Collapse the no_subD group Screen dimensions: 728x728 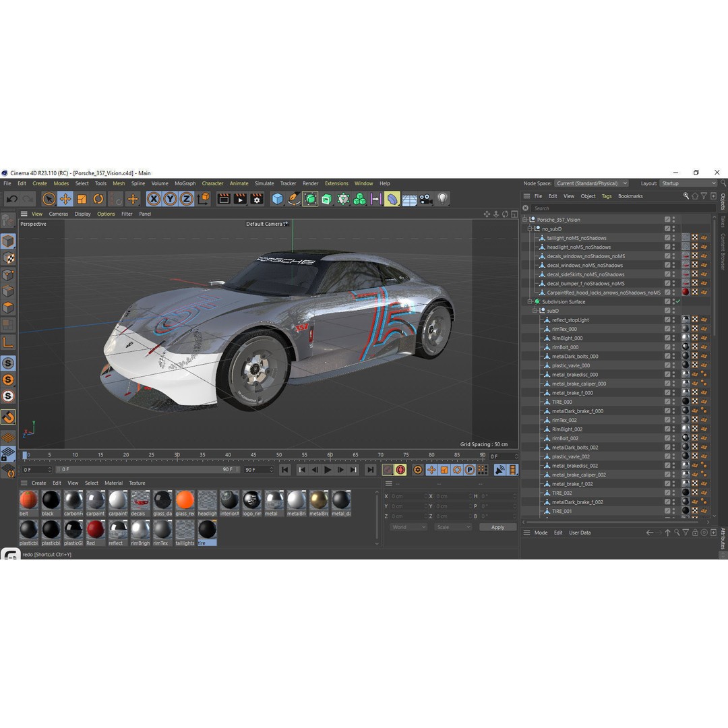530,229
